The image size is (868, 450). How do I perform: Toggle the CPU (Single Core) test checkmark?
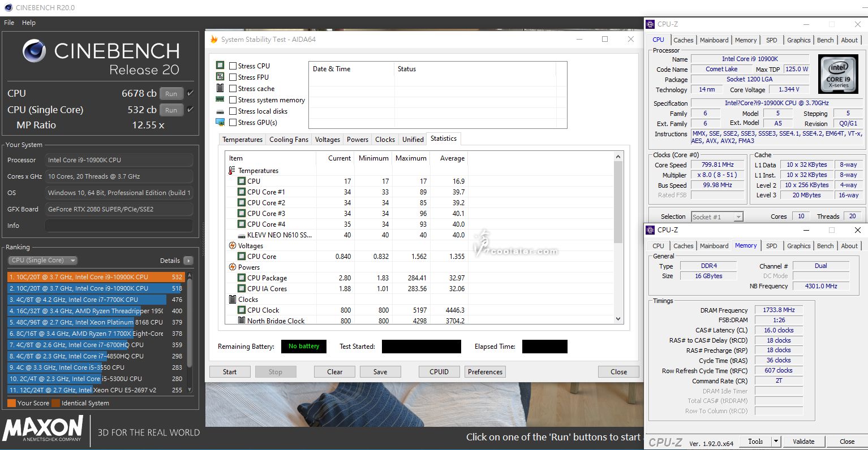coord(190,110)
